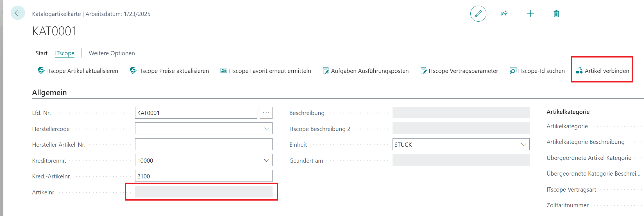Open the Start tab
Image resolution: width=644 pixels, height=216 pixels.
tap(42, 53)
